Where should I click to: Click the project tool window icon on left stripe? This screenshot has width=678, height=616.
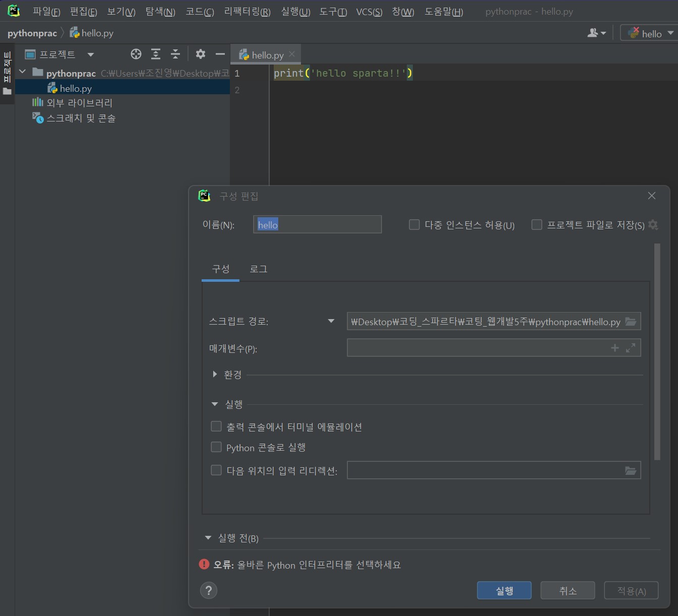(7, 91)
